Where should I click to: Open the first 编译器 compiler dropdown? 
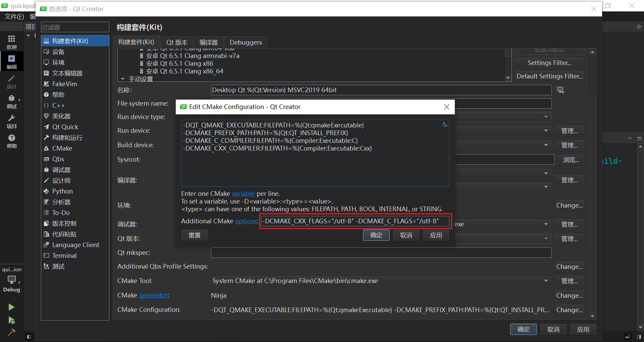[546, 173]
